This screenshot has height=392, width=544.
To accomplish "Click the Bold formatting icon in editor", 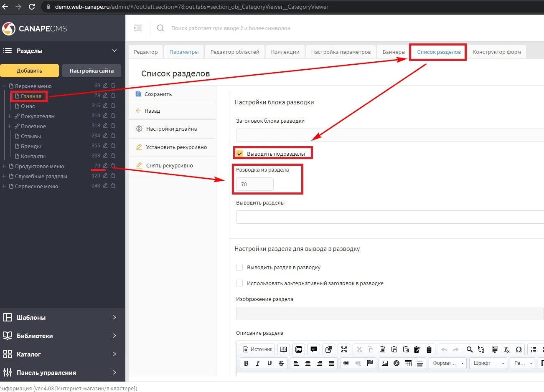I will [x=246, y=363].
